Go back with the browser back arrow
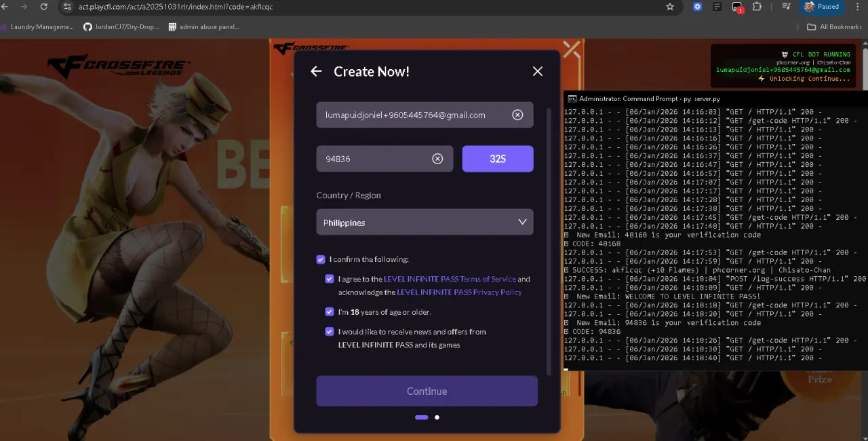 (x=5, y=7)
